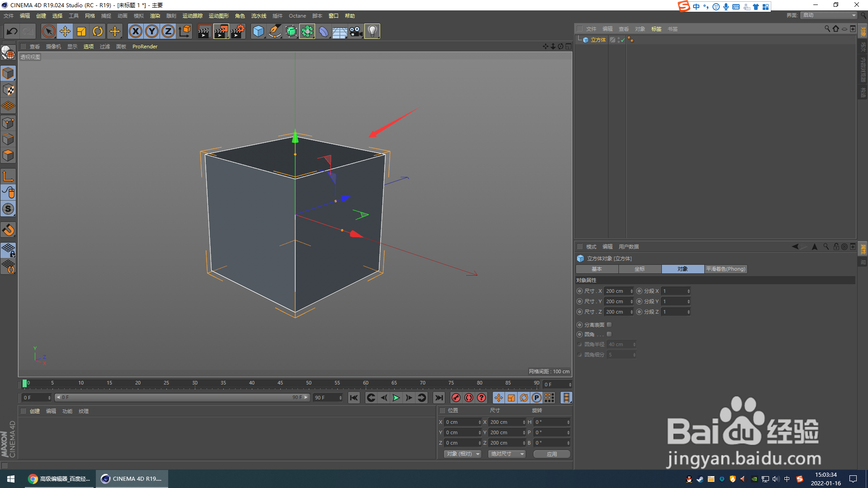Viewport: 868px width, 488px height.
Task: Click frame 45 on timeline ruler
Action: pos(280,383)
